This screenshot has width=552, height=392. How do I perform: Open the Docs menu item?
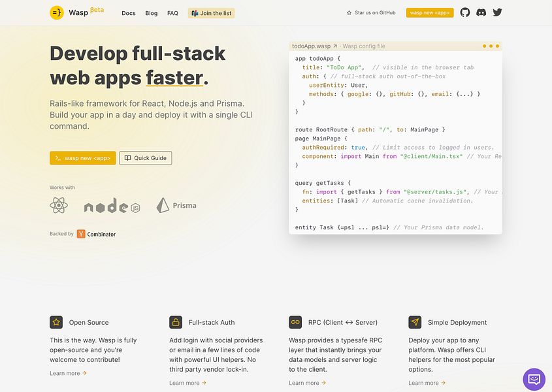[x=129, y=13]
